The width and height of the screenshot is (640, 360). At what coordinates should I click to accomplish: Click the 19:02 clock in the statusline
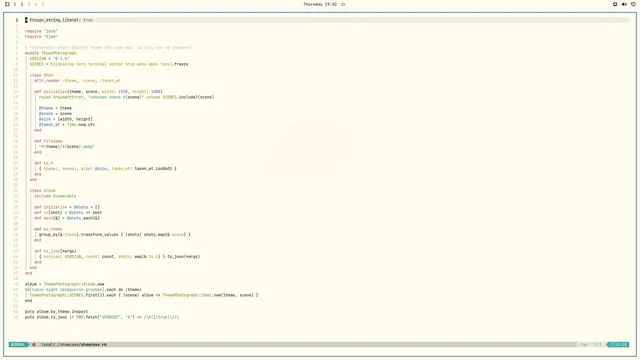coord(618,344)
